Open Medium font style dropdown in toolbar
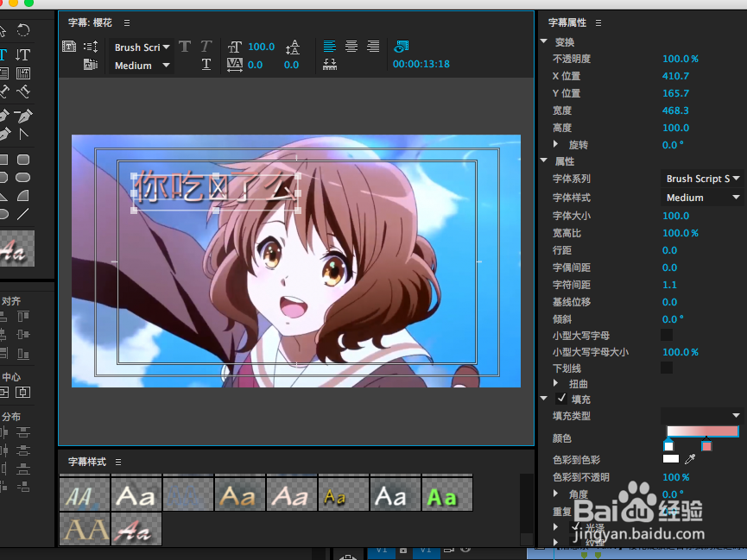747x560 pixels. pyautogui.click(x=141, y=66)
